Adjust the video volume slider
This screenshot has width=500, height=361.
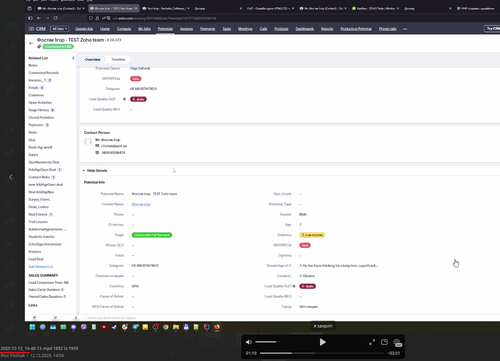[267, 342]
